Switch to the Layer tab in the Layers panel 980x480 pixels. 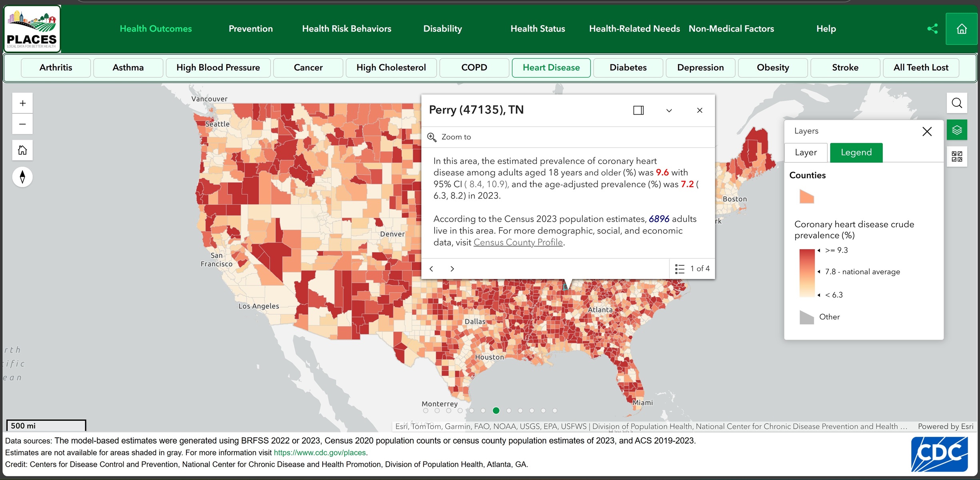(x=806, y=152)
